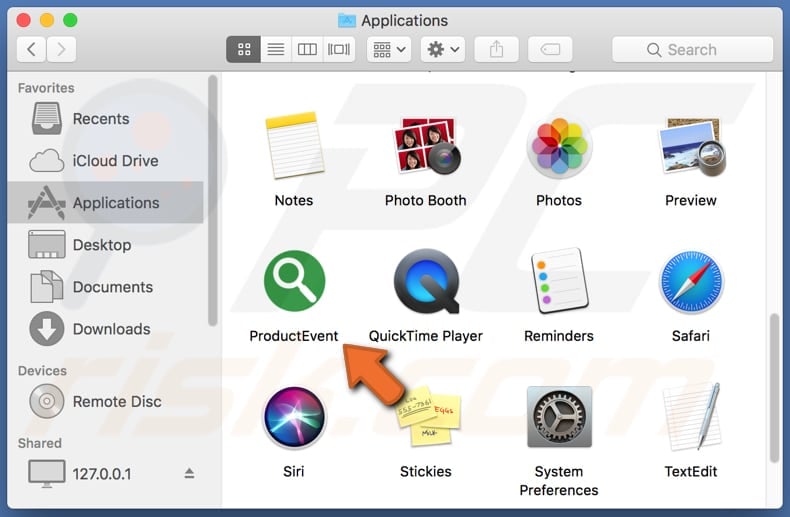Click the Search field
The image size is (790, 517).
pyautogui.click(x=692, y=49)
